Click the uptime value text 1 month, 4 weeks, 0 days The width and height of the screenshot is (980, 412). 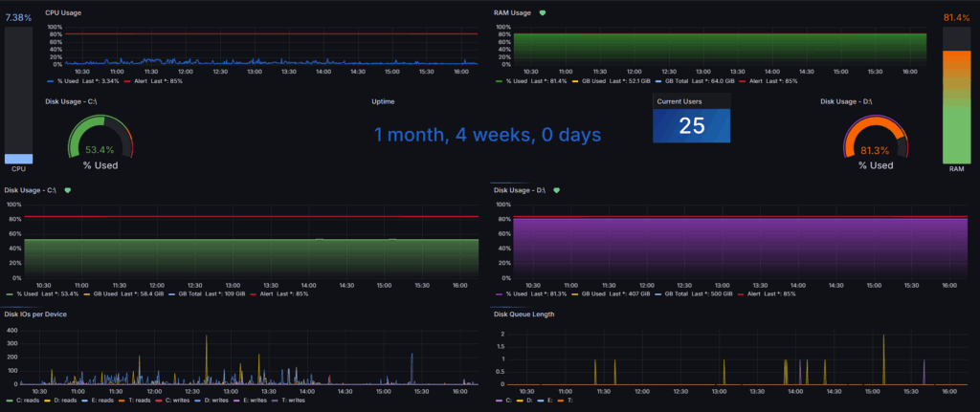(487, 135)
